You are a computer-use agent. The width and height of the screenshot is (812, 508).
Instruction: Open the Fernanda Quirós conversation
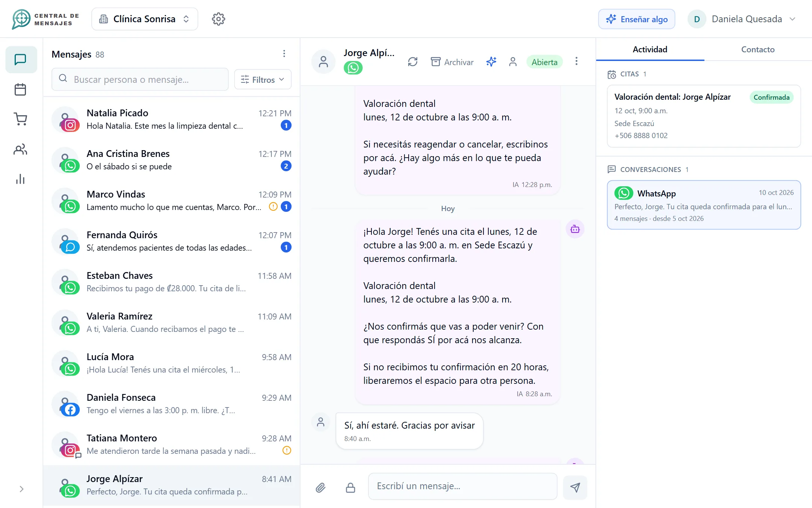171,241
